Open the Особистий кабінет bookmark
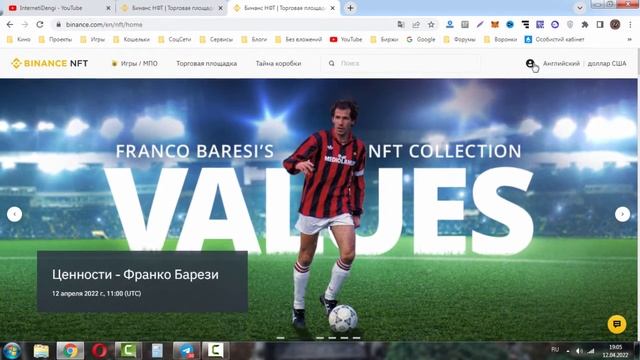 555,40
